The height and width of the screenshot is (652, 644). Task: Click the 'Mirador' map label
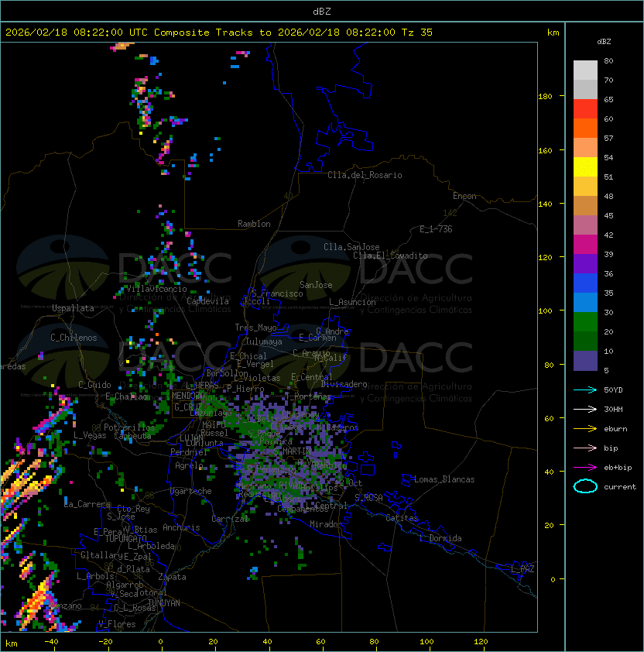[x=326, y=524]
